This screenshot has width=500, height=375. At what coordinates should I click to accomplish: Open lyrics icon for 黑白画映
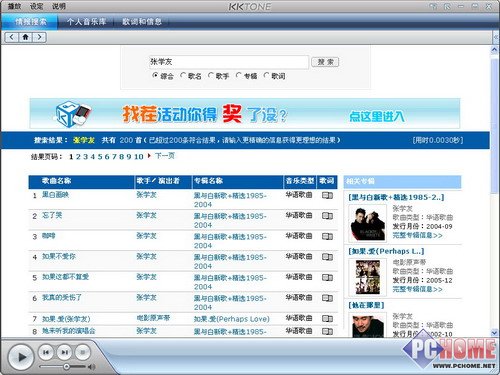tap(327, 196)
